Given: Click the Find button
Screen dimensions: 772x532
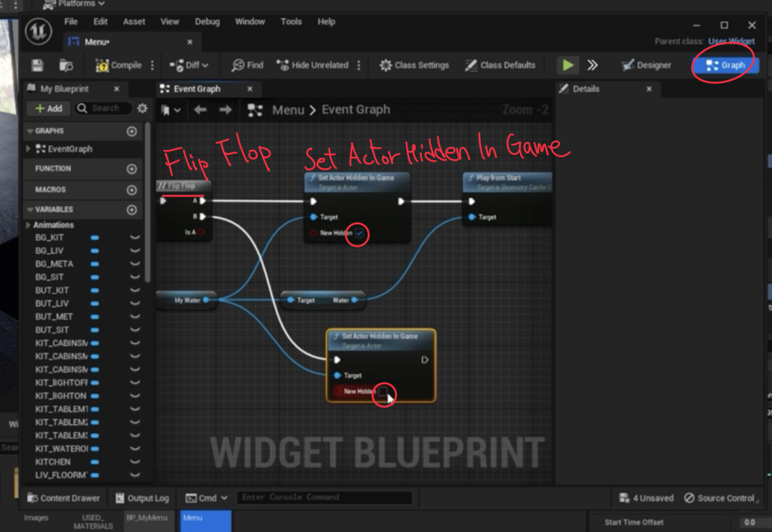Looking at the screenshot, I should [x=247, y=65].
